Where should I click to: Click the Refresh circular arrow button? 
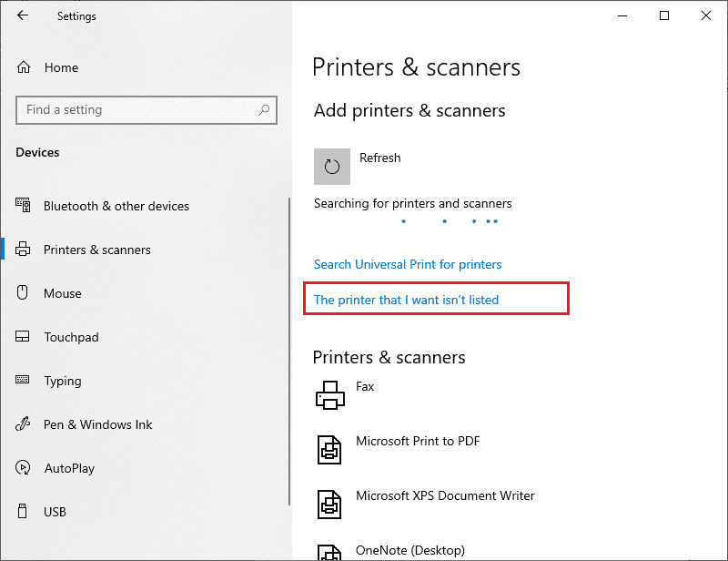tap(332, 167)
